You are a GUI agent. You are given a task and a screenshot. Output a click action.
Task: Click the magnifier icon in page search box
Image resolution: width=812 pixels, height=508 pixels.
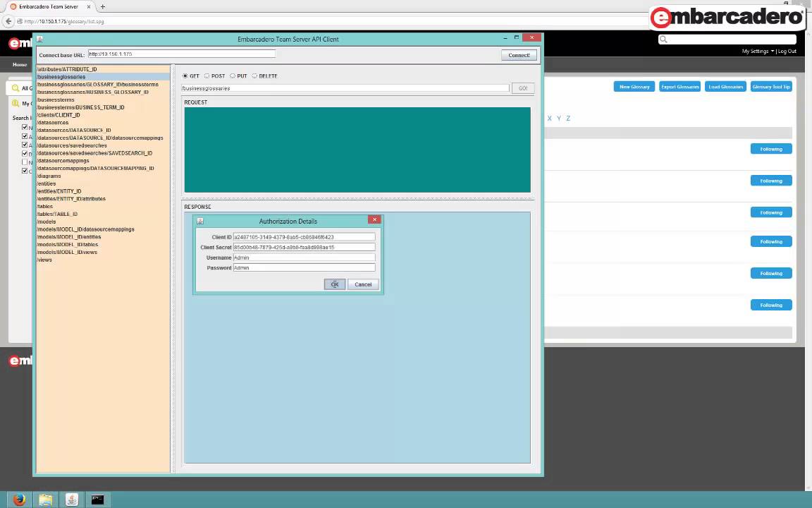coord(663,40)
